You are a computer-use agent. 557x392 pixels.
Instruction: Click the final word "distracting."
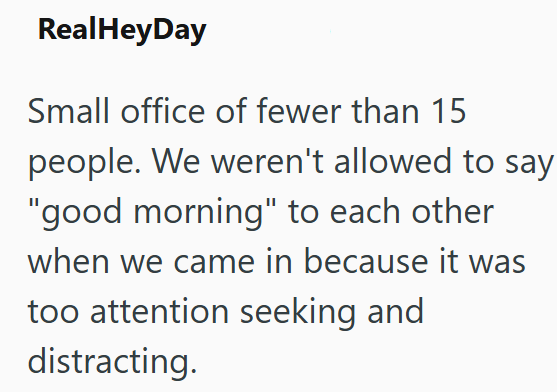112,361
